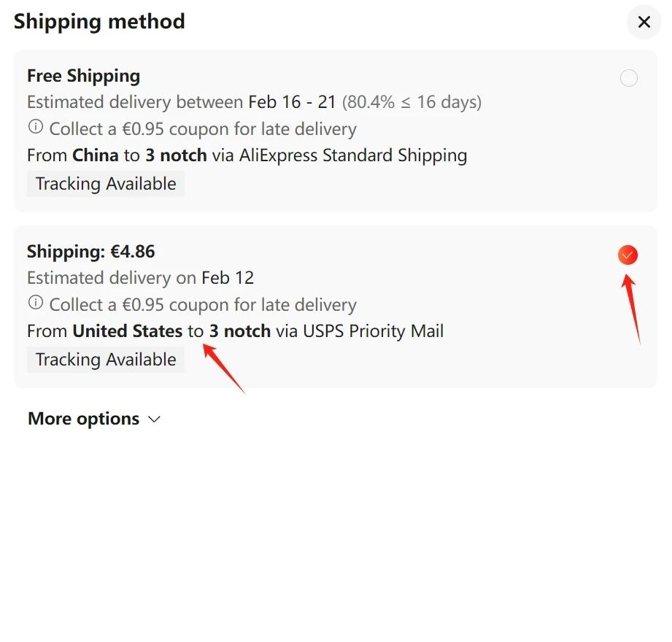Click Tracking Available tag under USPS Priority Mail
This screenshot has height=642, width=672.
point(106,360)
